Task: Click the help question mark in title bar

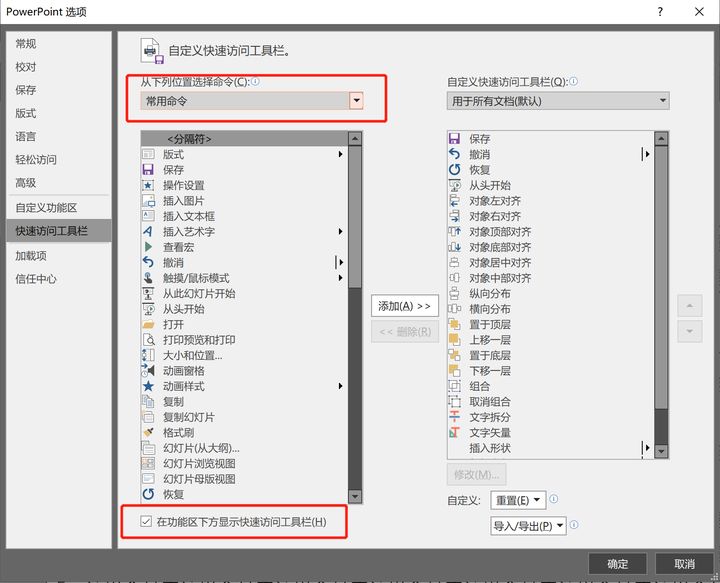Action: click(660, 11)
